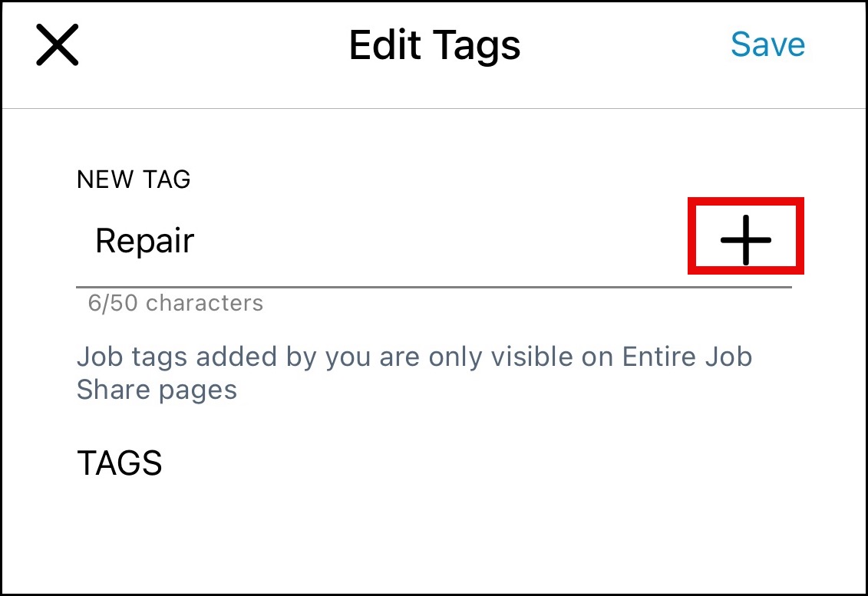868x596 pixels.
Task: Save the tag changes
Action: coord(767,44)
